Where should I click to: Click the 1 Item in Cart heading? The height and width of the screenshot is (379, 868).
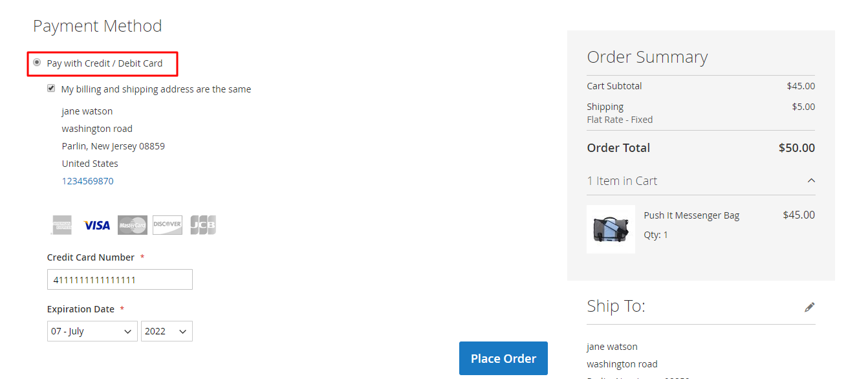pos(622,181)
